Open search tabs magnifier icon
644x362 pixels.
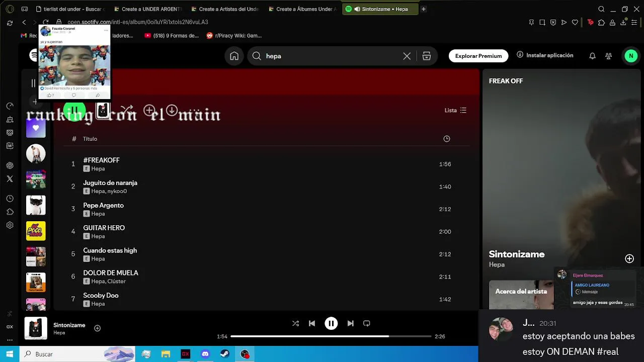601,9
